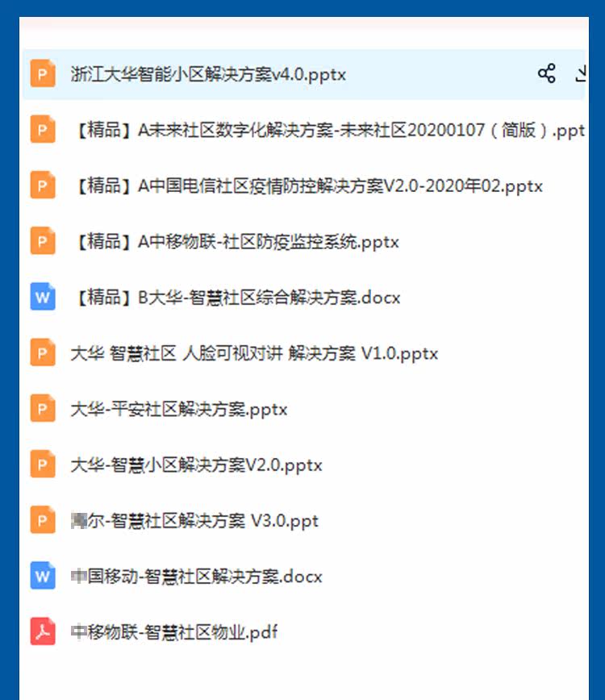
Task: Click the Word icon beside 中国移动-智慧社区解决方案.docx
Action: 43,576
